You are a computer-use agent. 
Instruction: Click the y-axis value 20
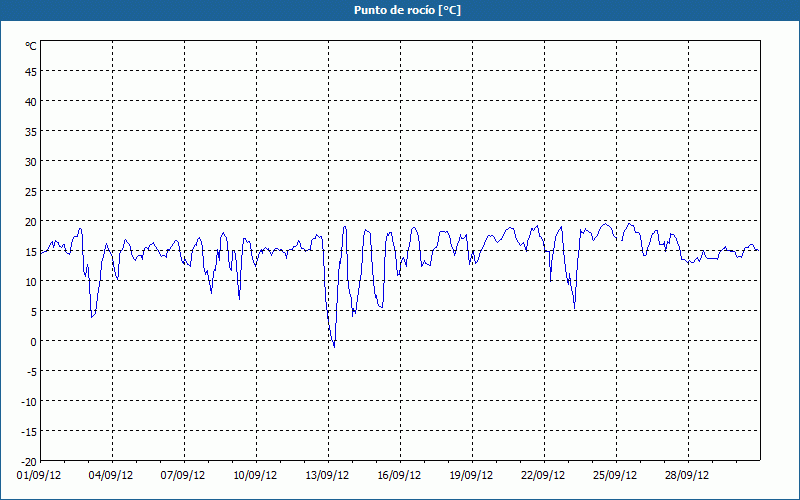(31, 222)
